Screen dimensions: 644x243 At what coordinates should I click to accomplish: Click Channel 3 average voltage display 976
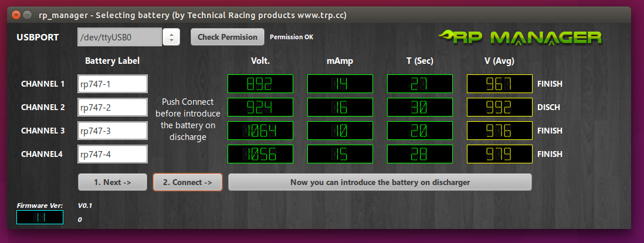[500, 131]
